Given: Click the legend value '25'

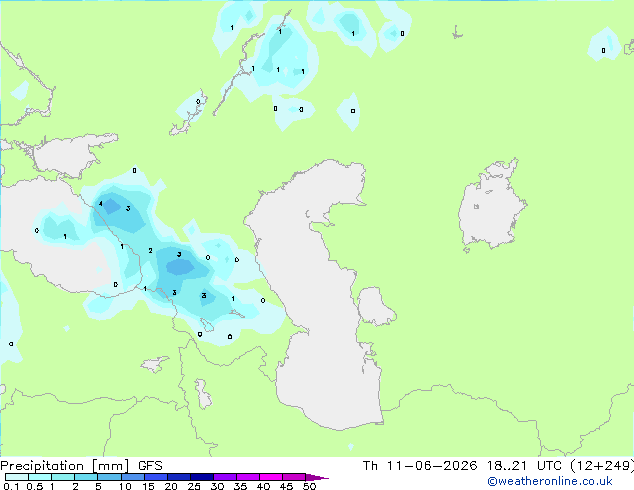Looking at the screenshot, I should 194,486.
